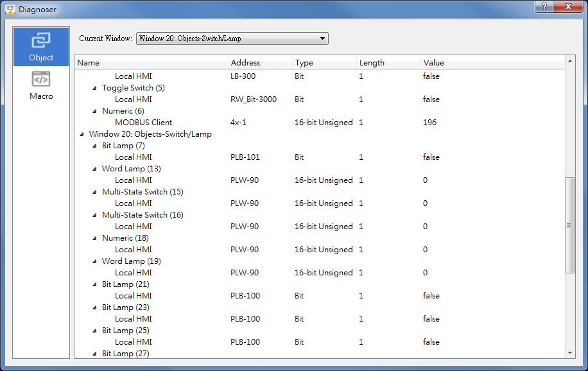Image resolution: width=588 pixels, height=371 pixels.
Task: Collapse the Toggle Switch (5) node
Action: click(x=94, y=88)
